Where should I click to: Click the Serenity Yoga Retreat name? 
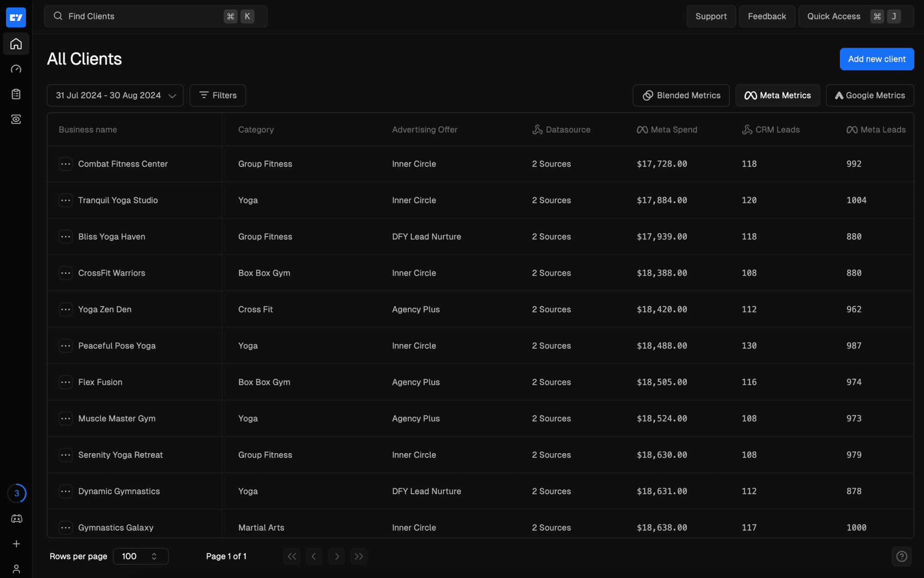point(121,455)
